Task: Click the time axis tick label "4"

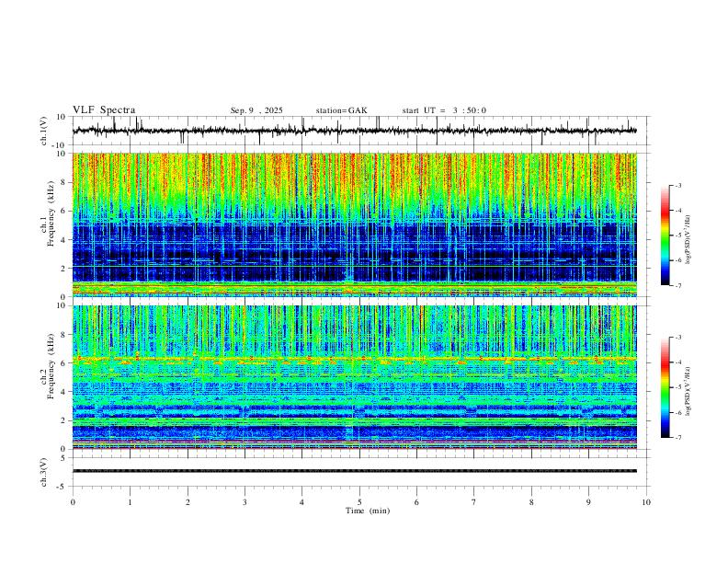Action: pyautogui.click(x=301, y=502)
